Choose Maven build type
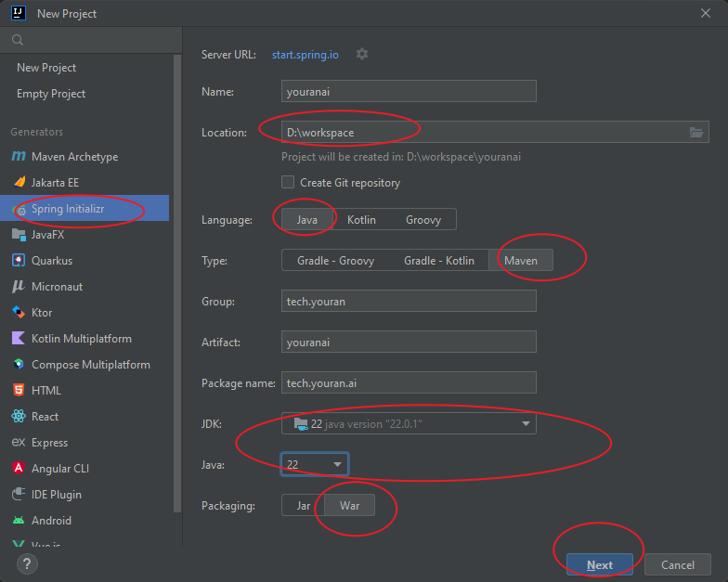This screenshot has width=728, height=582. 521,260
